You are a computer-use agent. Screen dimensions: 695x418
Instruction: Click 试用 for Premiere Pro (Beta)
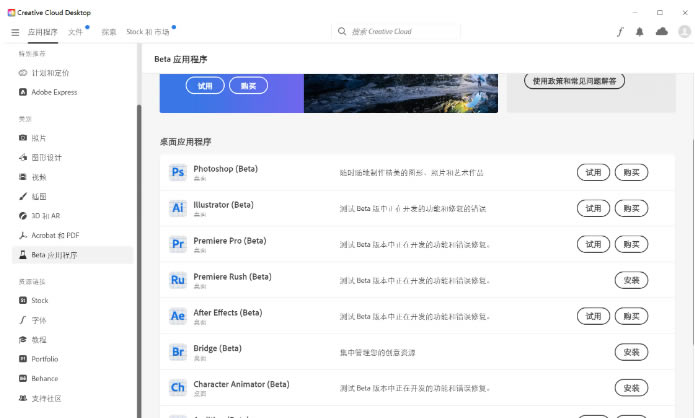click(x=593, y=244)
